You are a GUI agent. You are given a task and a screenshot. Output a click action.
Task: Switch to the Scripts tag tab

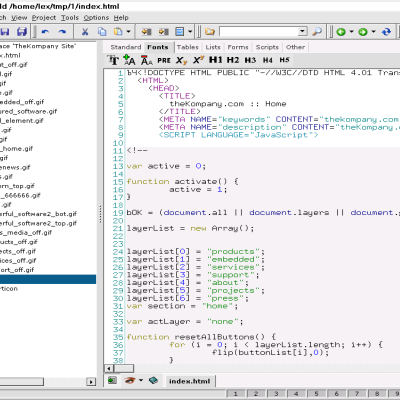pos(267,47)
